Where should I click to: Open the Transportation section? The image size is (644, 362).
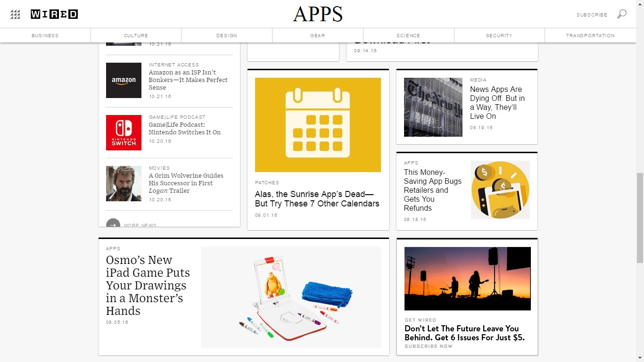click(x=590, y=35)
